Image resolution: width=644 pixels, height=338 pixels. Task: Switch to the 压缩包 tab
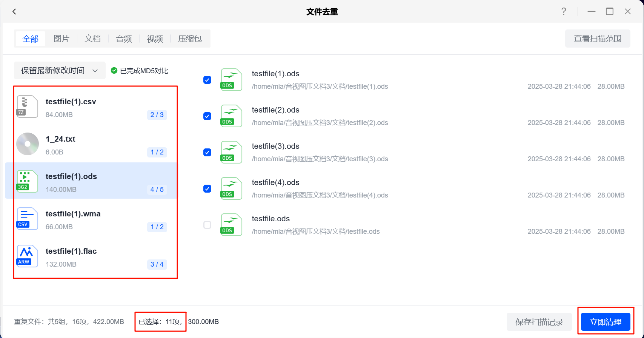tap(190, 39)
